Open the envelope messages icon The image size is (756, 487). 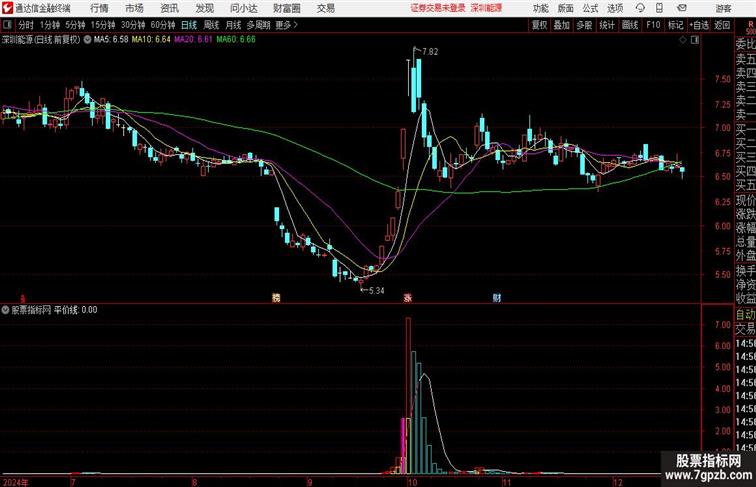(x=682, y=8)
